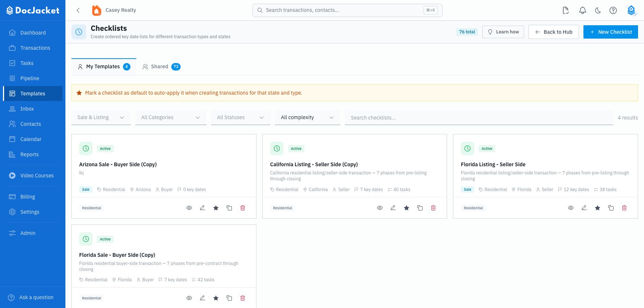Preview the California Listing - Seller Side checklist
This screenshot has height=308, width=644.
tap(380, 208)
